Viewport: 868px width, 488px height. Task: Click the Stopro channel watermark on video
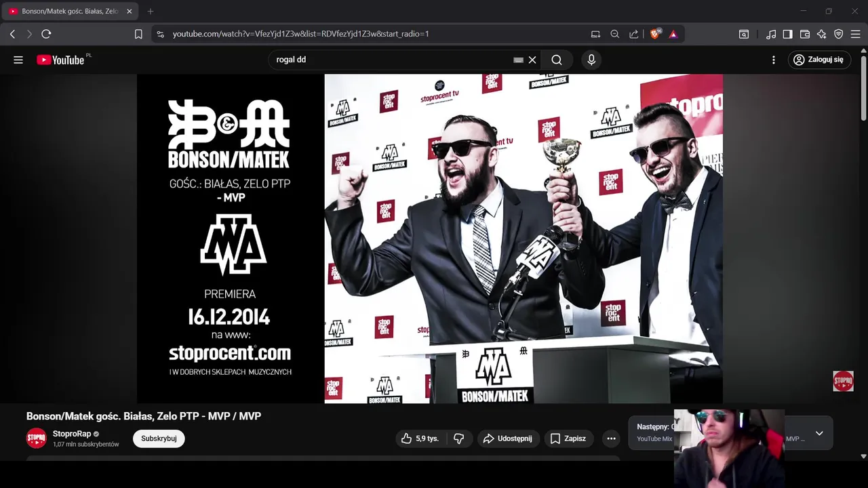point(843,381)
